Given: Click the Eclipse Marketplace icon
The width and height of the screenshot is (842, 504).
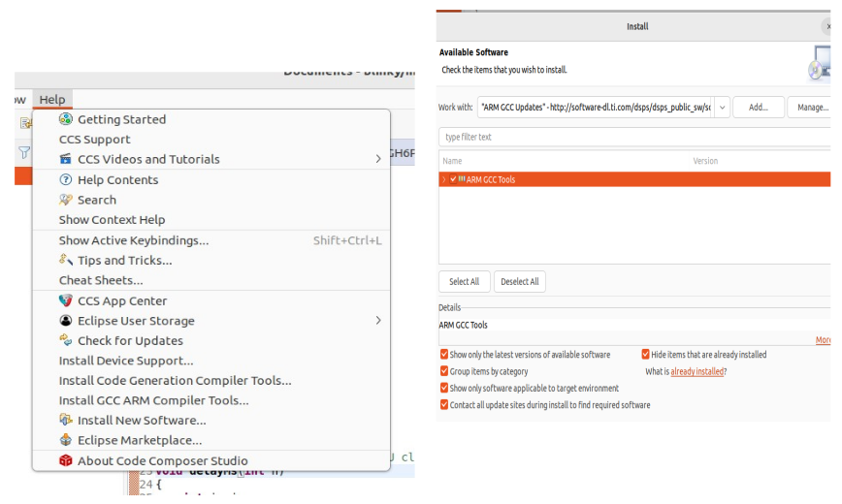Looking at the screenshot, I should point(66,440).
